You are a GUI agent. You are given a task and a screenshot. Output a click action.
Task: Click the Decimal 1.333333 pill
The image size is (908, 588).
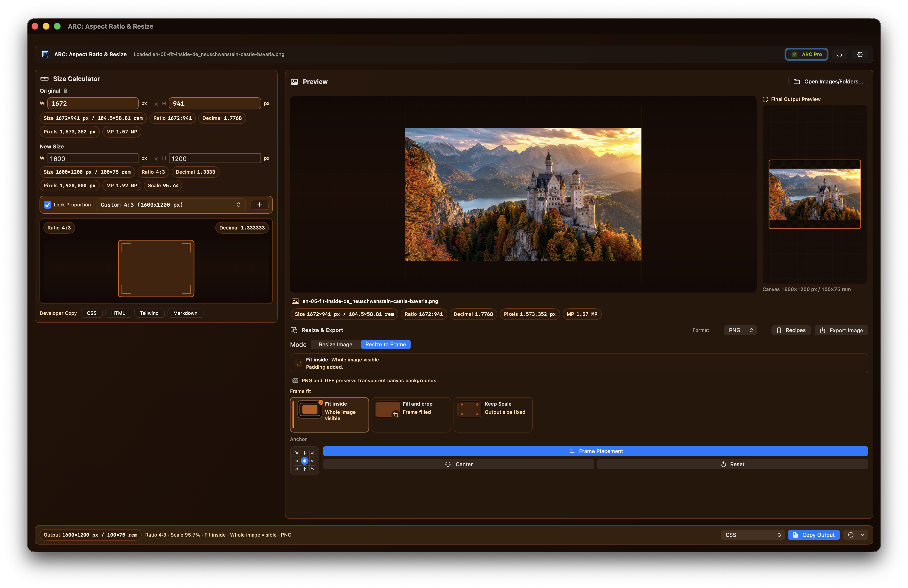point(242,228)
